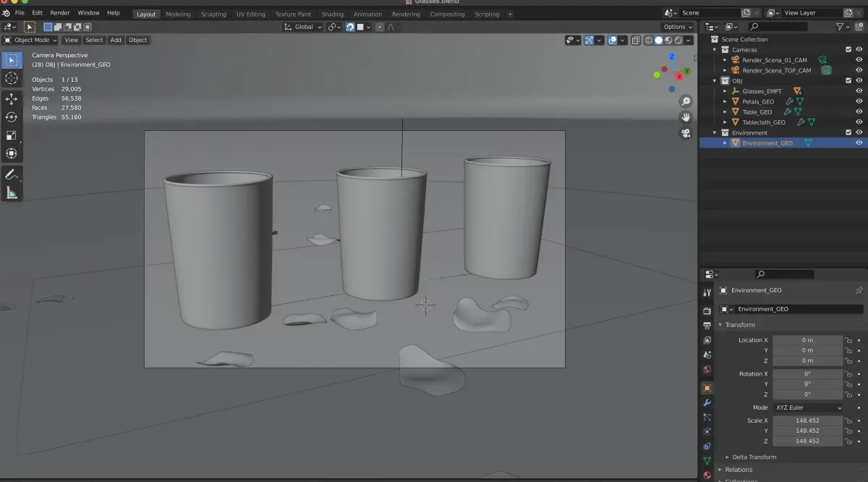Screen dimensions: 868x482
Task: Open the File menu
Action: (19, 13)
